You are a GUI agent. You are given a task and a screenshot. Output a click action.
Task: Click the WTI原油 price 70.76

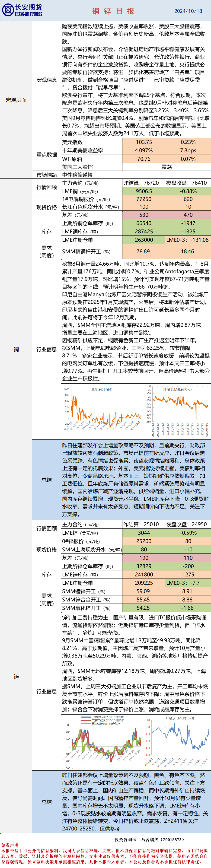click(144, 159)
